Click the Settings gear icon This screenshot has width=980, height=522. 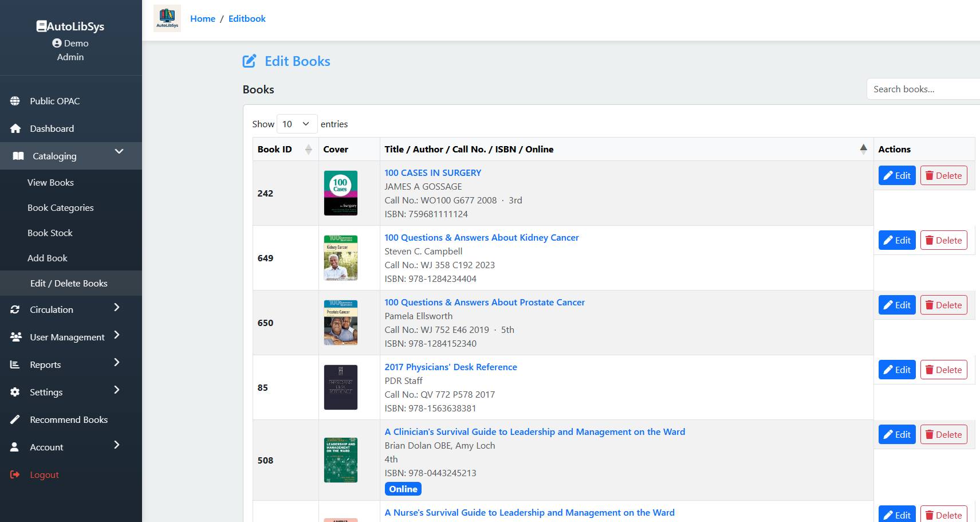coord(15,392)
